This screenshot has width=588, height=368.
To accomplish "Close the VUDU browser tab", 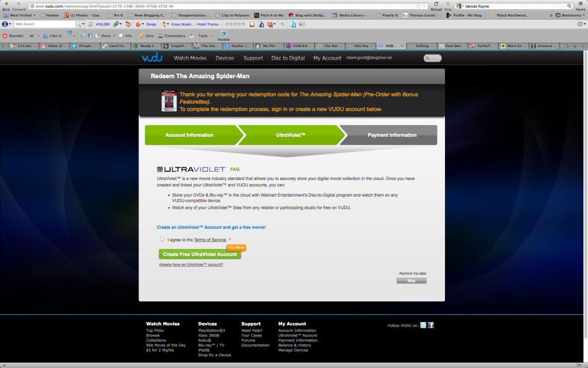I will point(402,46).
